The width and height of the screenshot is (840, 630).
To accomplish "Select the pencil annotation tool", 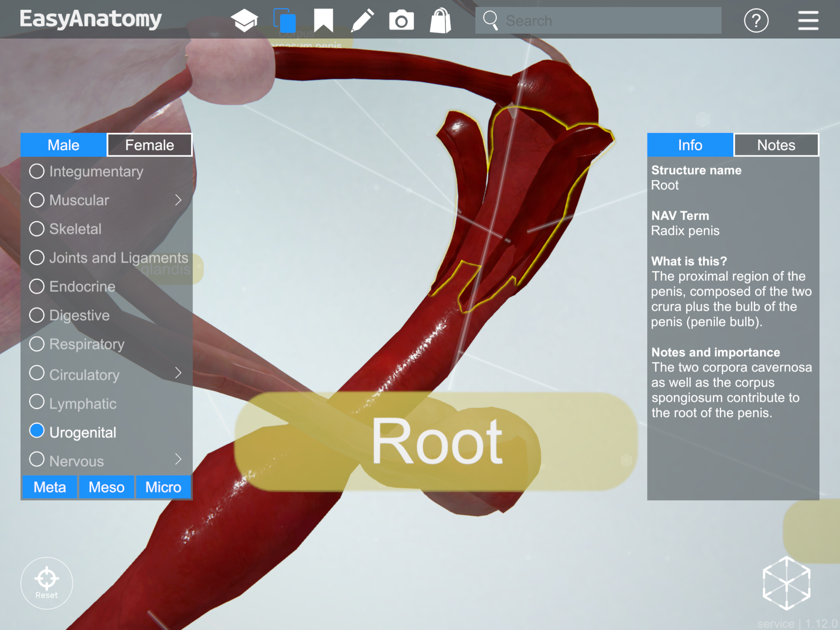I will [362, 20].
